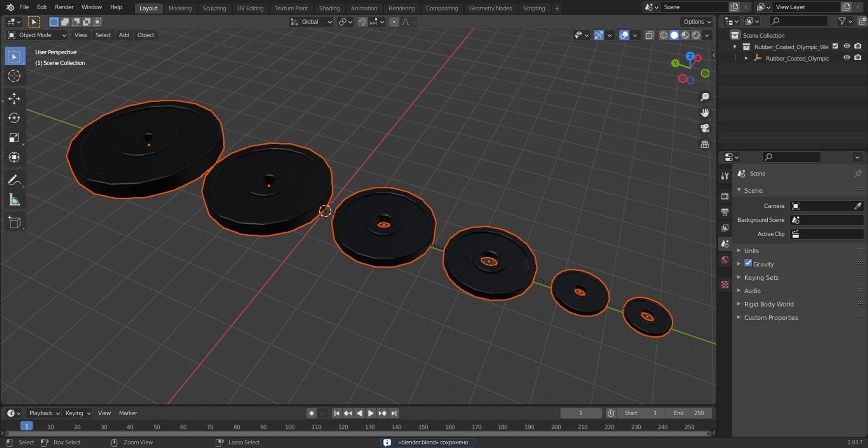Open the Object Mode dropdown
This screenshot has width=868, height=448.
pos(37,35)
